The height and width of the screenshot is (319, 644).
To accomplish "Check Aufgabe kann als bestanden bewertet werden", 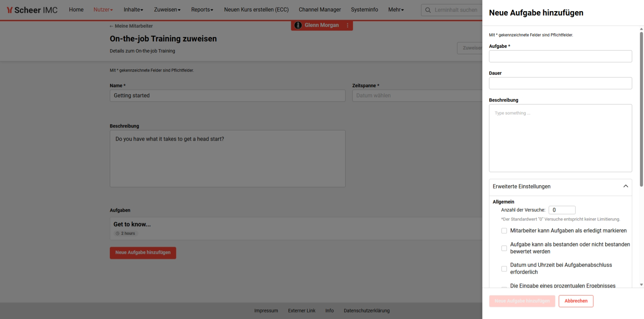I will coord(504,248).
